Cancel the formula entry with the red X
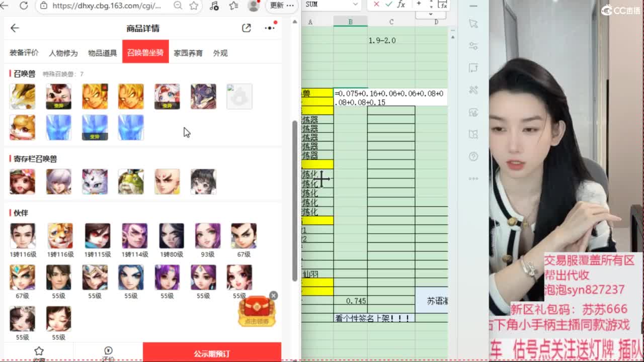 [376, 5]
